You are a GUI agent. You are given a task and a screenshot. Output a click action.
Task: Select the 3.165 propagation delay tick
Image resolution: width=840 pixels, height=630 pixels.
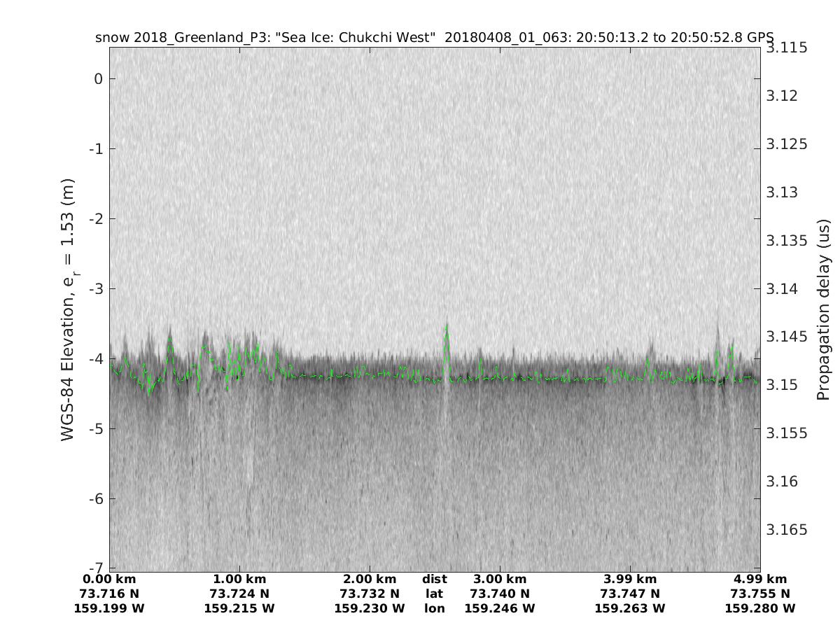tap(787, 530)
